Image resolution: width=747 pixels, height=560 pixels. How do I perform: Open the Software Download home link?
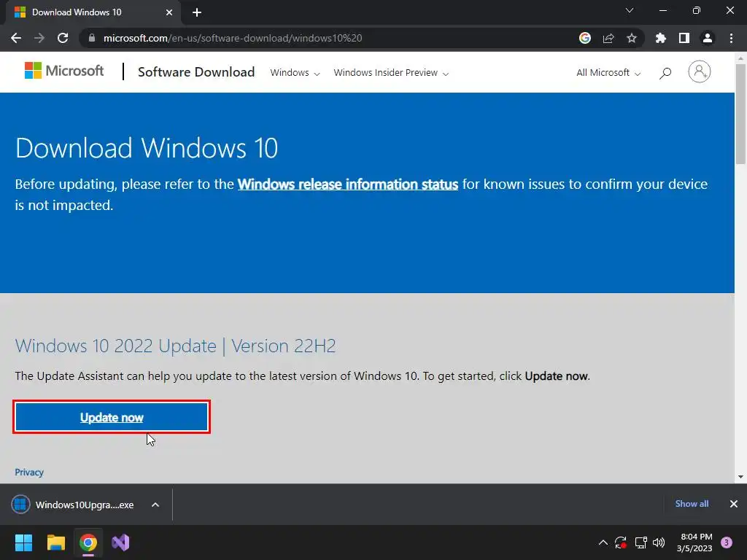pos(196,72)
